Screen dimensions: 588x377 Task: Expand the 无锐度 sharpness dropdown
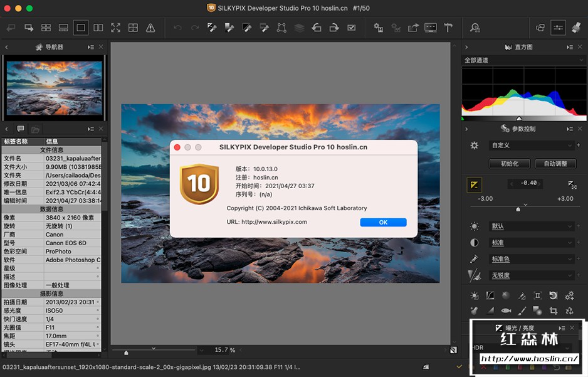tap(531, 275)
